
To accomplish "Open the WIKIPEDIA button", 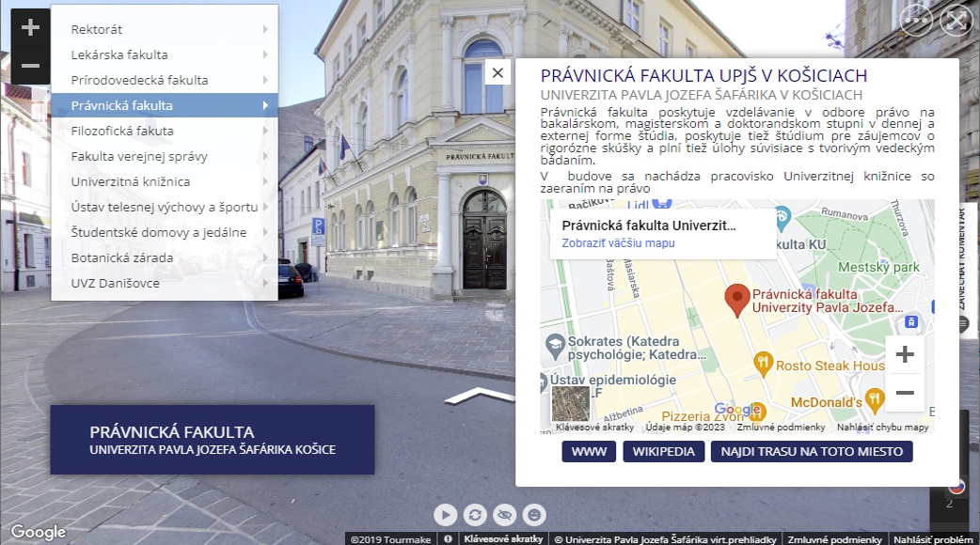I will point(664,451).
